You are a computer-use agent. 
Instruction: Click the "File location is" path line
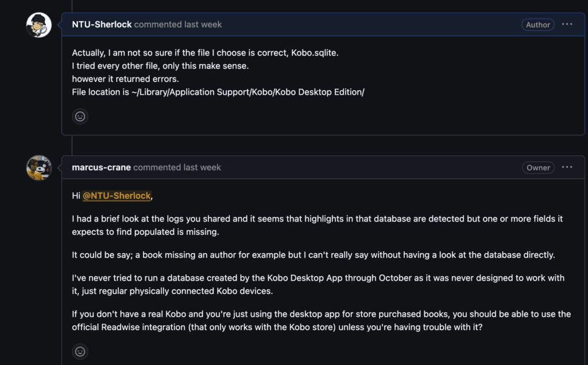pyautogui.click(x=218, y=92)
